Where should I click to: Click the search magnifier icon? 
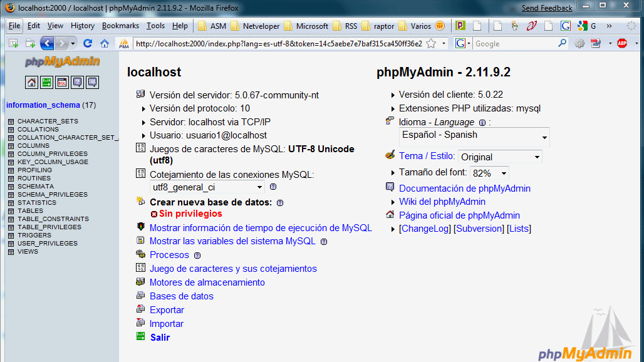(562, 43)
